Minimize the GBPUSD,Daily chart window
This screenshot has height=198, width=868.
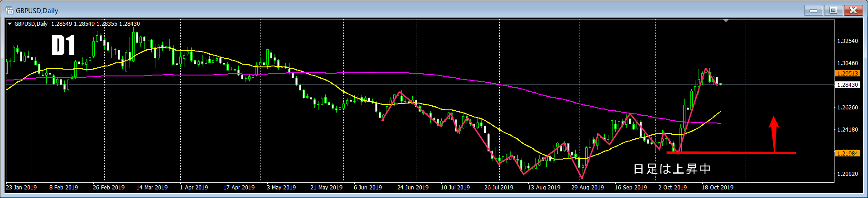pyautogui.click(x=814, y=10)
